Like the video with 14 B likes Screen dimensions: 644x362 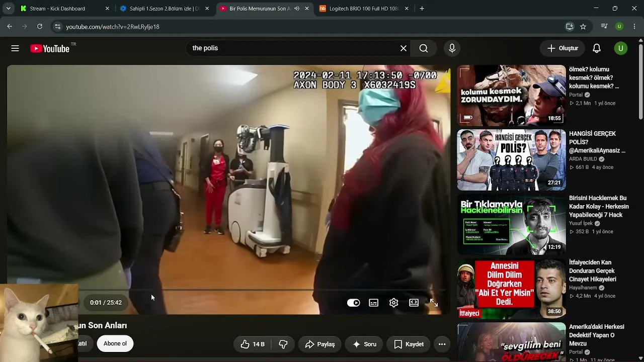pos(253,344)
